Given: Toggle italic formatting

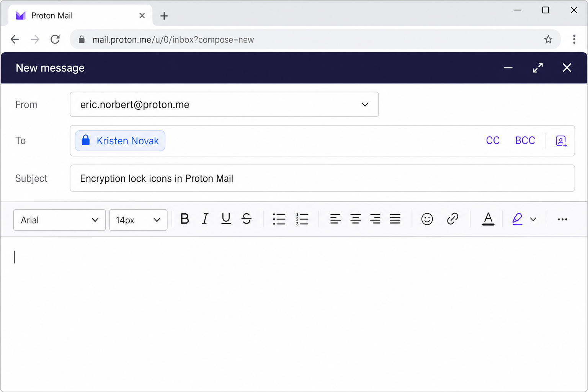Looking at the screenshot, I should pos(205,219).
